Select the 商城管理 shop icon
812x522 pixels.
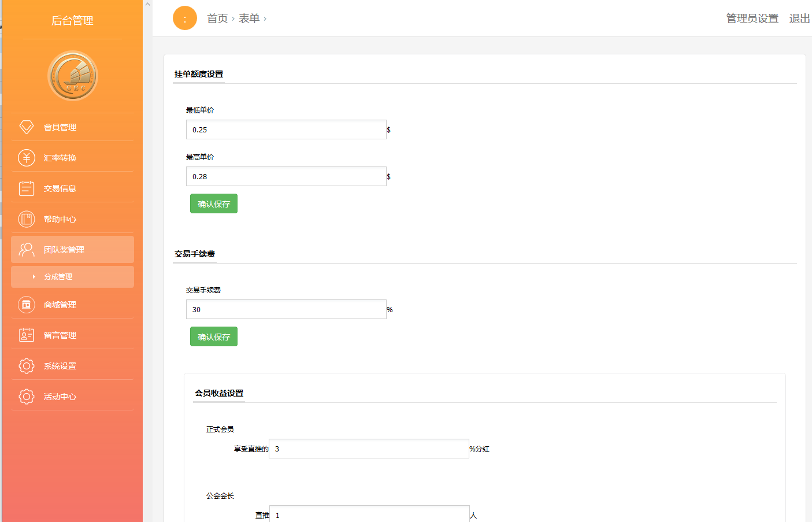pyautogui.click(x=27, y=305)
